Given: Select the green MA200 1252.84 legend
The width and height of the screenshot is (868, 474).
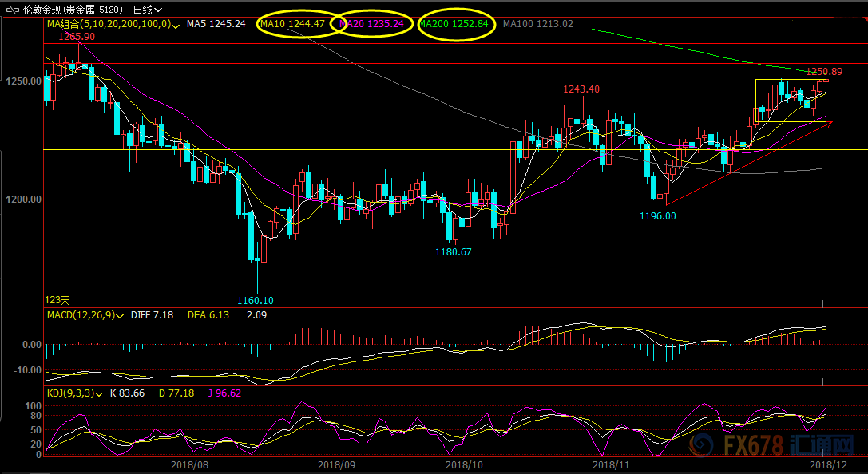Looking at the screenshot, I should (454, 24).
